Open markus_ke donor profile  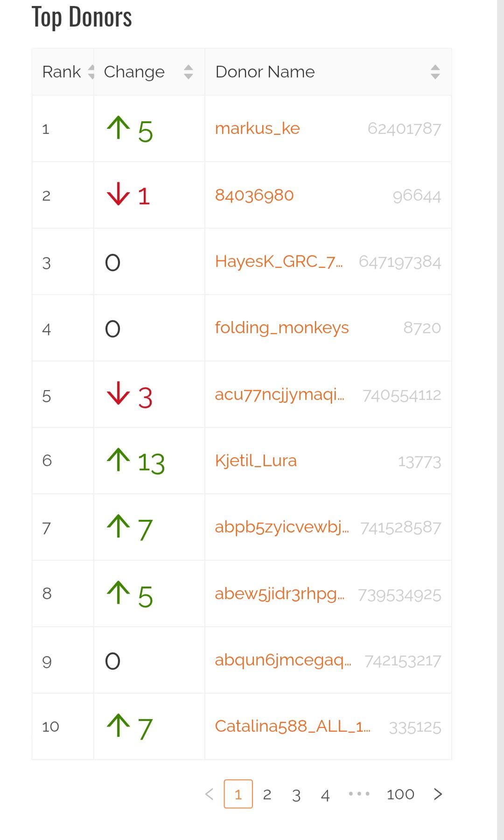tap(257, 128)
